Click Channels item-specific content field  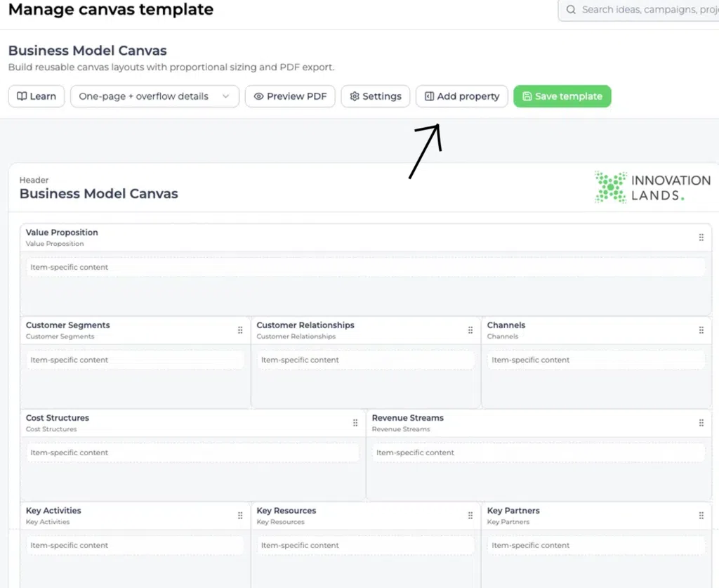pyautogui.click(x=596, y=360)
